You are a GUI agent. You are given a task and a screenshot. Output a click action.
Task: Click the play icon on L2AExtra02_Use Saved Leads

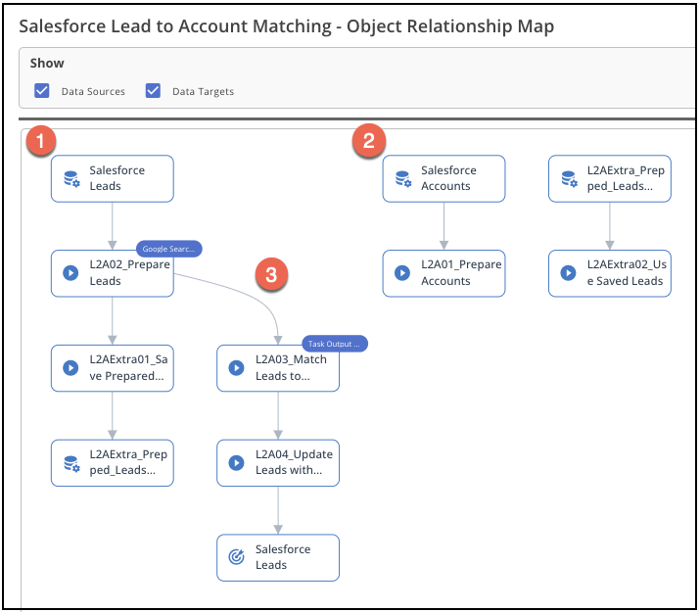click(568, 273)
